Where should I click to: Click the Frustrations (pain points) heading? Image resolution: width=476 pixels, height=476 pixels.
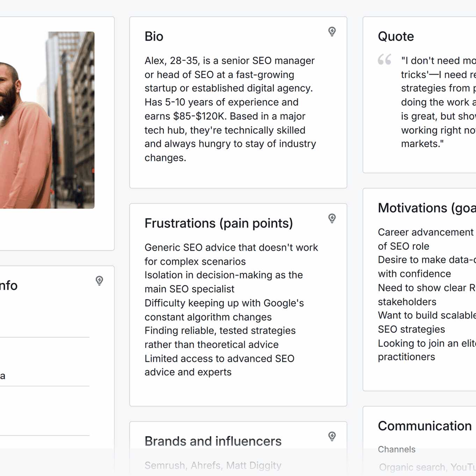[219, 223]
